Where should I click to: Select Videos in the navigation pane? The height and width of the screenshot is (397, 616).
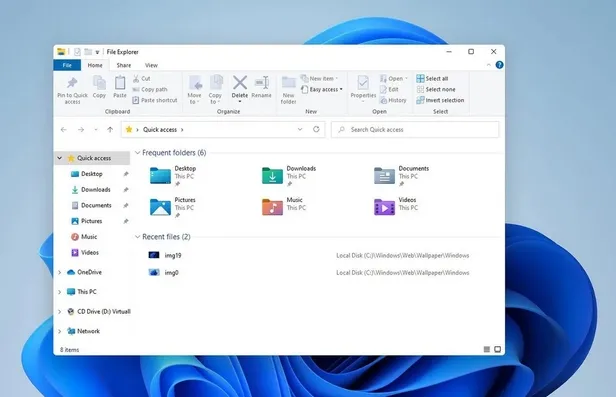(x=90, y=252)
